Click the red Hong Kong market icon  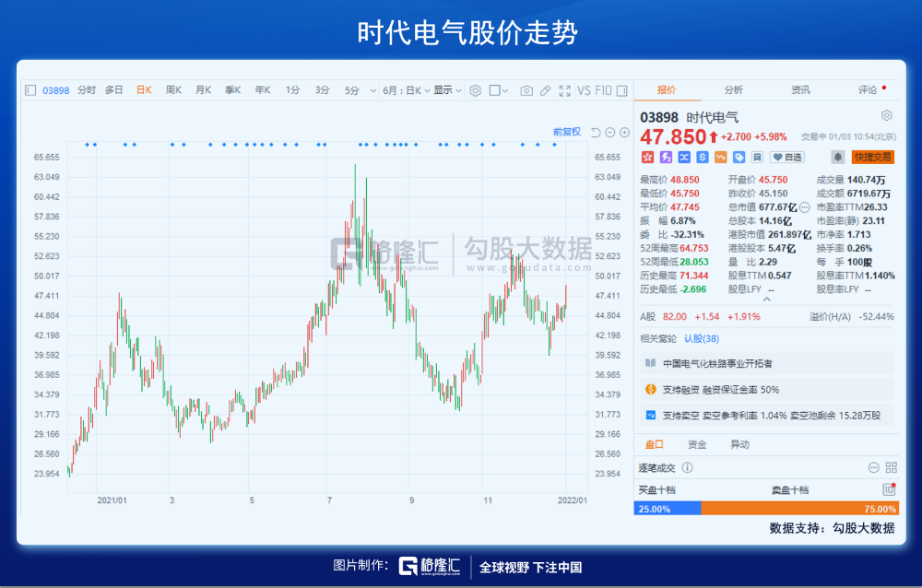647,157
